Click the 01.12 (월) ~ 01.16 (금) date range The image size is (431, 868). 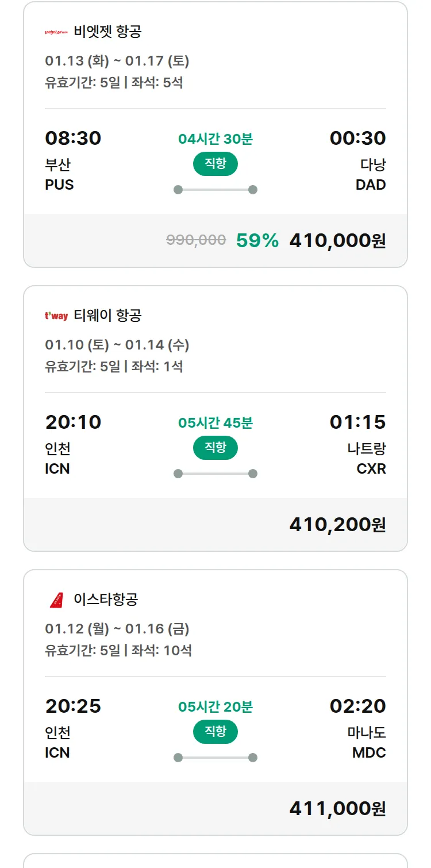[x=117, y=629]
